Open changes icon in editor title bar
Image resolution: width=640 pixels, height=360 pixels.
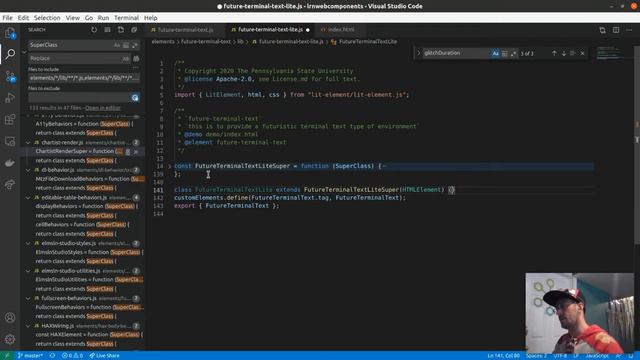coord(602,30)
